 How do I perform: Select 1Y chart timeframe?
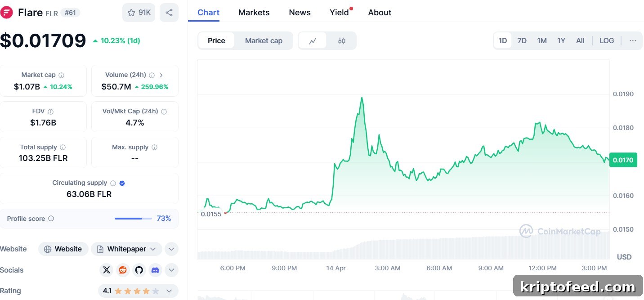561,40
